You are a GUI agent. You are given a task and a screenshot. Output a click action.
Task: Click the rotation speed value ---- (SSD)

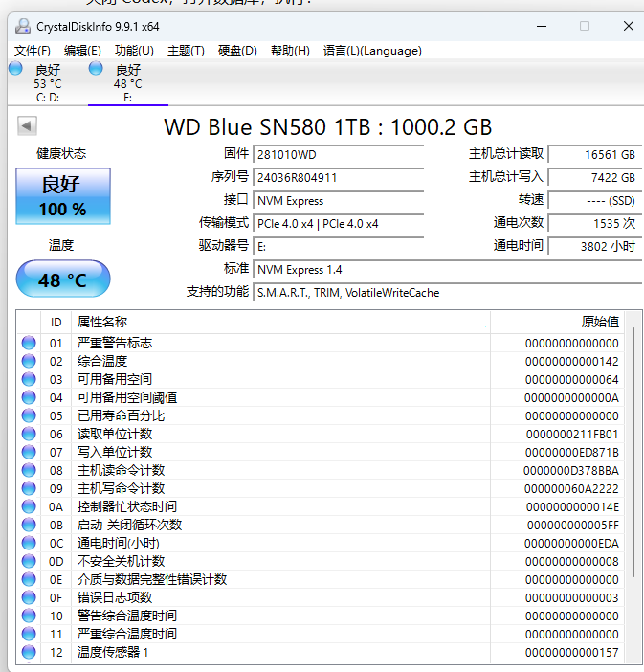coord(595,201)
